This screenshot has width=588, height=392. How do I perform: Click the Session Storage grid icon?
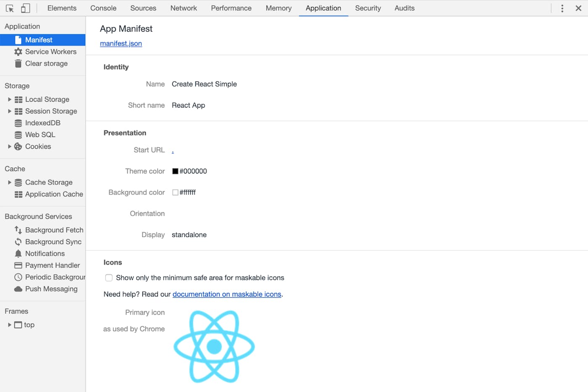click(x=18, y=111)
